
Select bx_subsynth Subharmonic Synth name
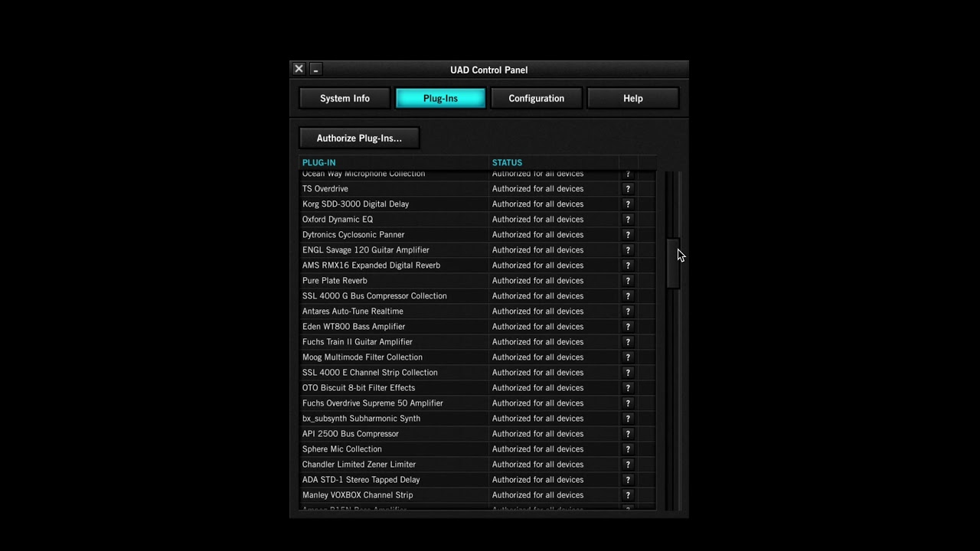pos(361,419)
